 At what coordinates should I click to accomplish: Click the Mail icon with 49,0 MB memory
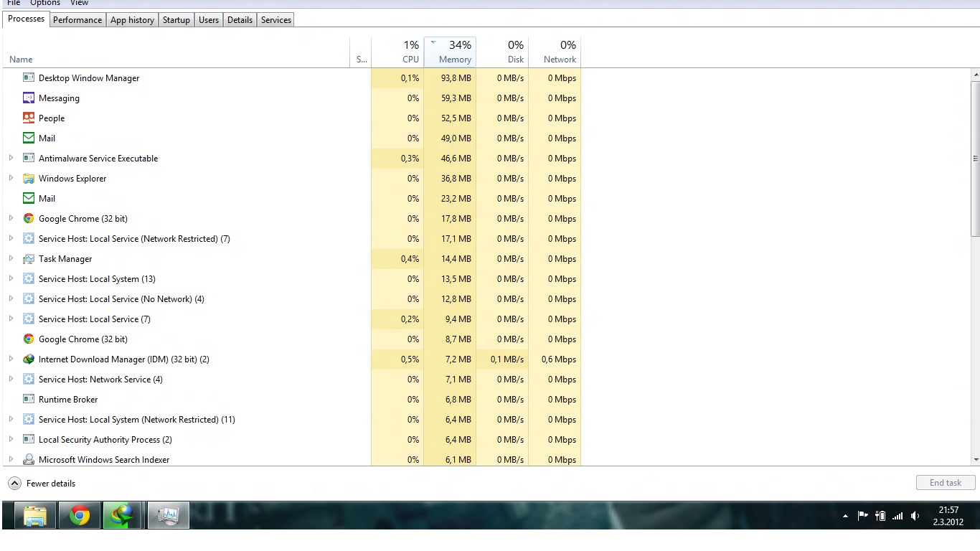point(29,138)
